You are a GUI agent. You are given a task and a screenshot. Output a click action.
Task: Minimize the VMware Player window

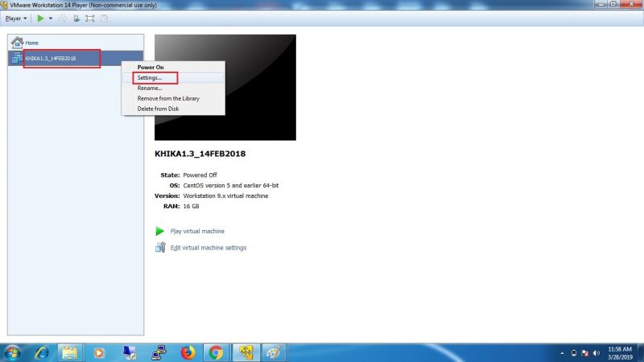pos(601,4)
